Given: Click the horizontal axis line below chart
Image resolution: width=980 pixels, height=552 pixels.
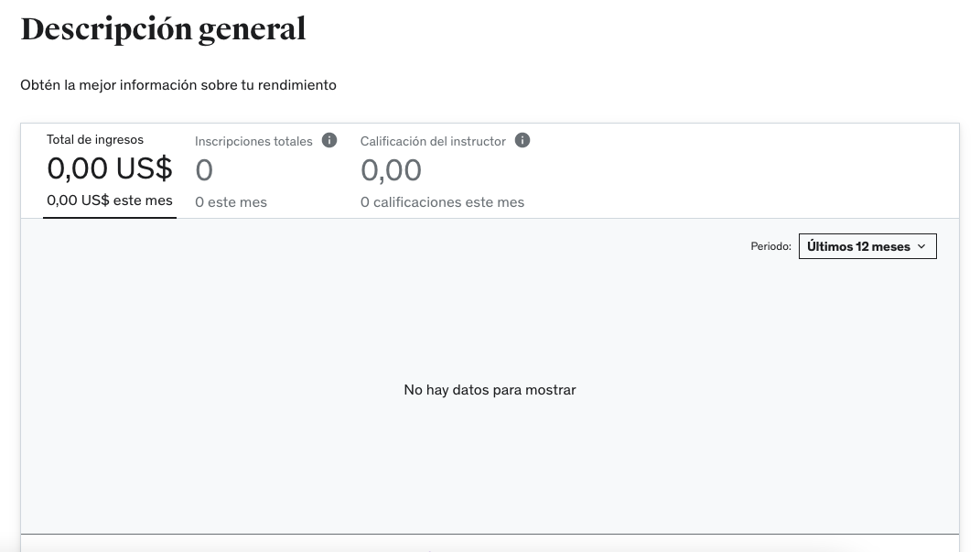Looking at the screenshot, I should click(490, 534).
